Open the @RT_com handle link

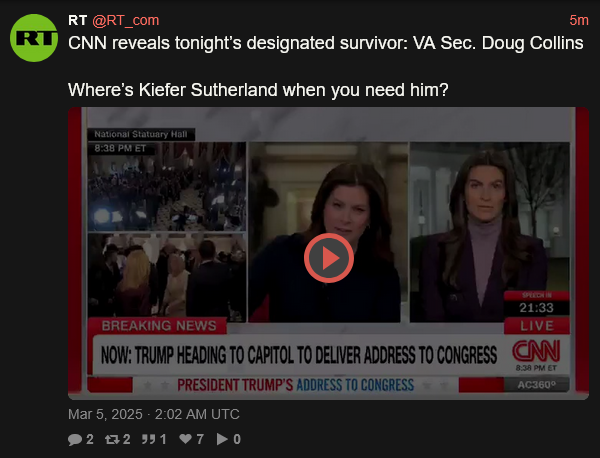click(126, 20)
